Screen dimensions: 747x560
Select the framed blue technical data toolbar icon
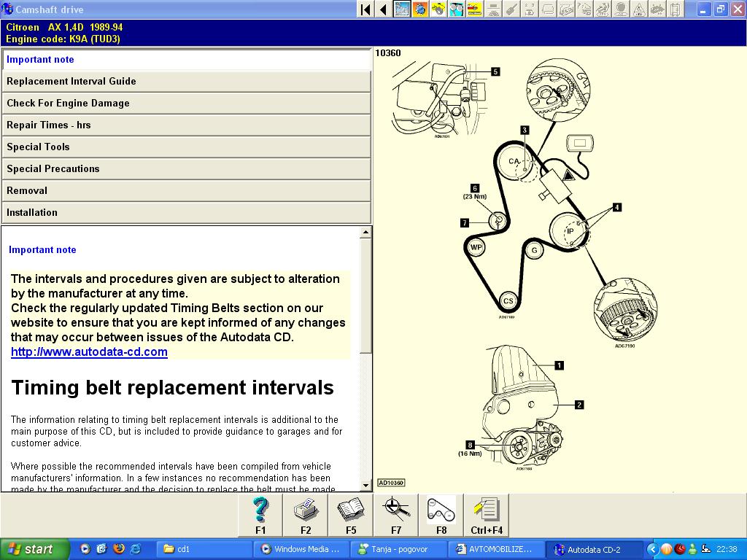click(402, 9)
